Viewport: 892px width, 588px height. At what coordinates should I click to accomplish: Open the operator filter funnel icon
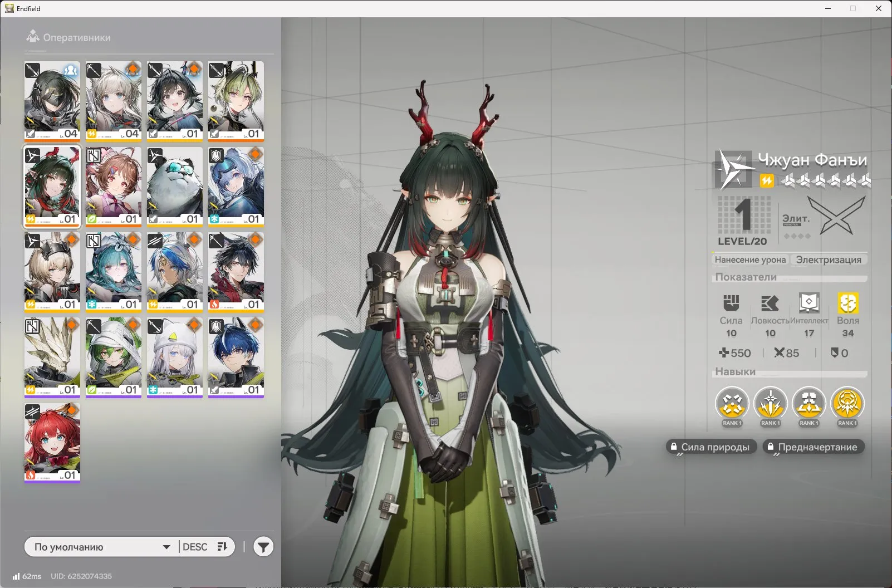[x=263, y=547]
